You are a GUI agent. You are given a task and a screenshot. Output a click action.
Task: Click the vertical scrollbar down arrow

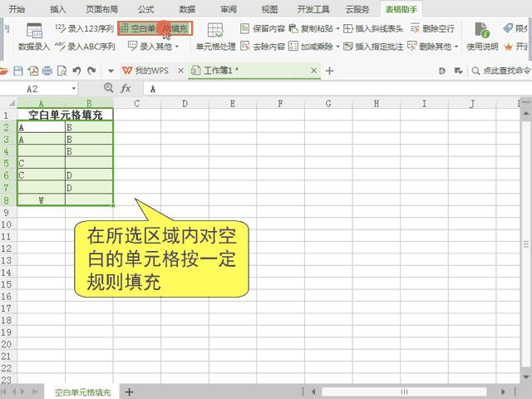[x=526, y=377]
